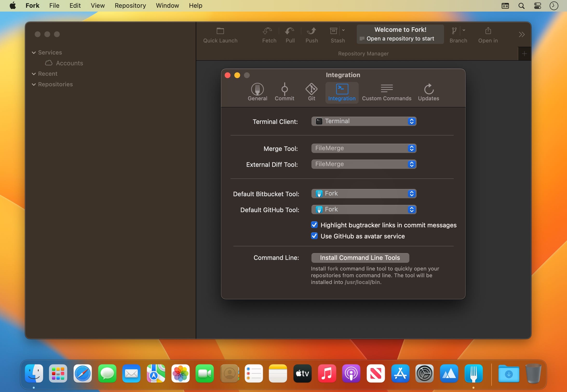The image size is (567, 392).
Task: Open Quick Launch folder icon
Action: point(220,31)
